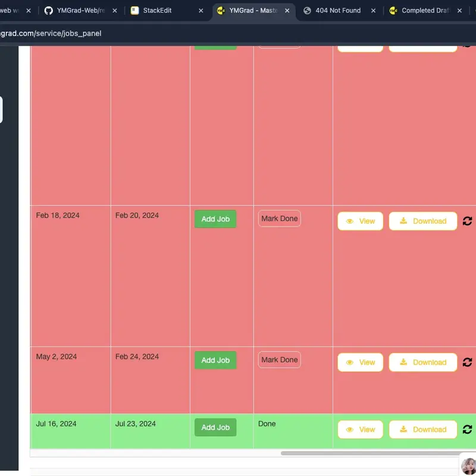The image size is (476, 476).
Task: Click the avatar thumbnail at bottom right
Action: tap(468, 465)
